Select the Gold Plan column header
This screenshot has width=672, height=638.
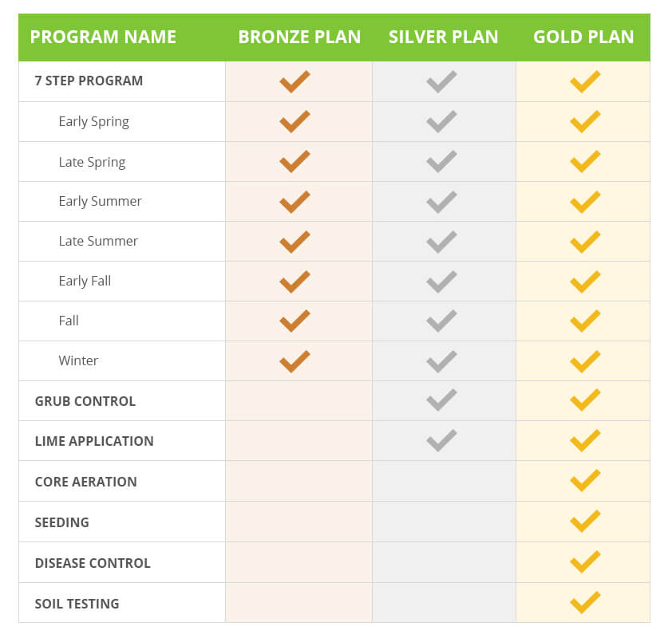(583, 37)
